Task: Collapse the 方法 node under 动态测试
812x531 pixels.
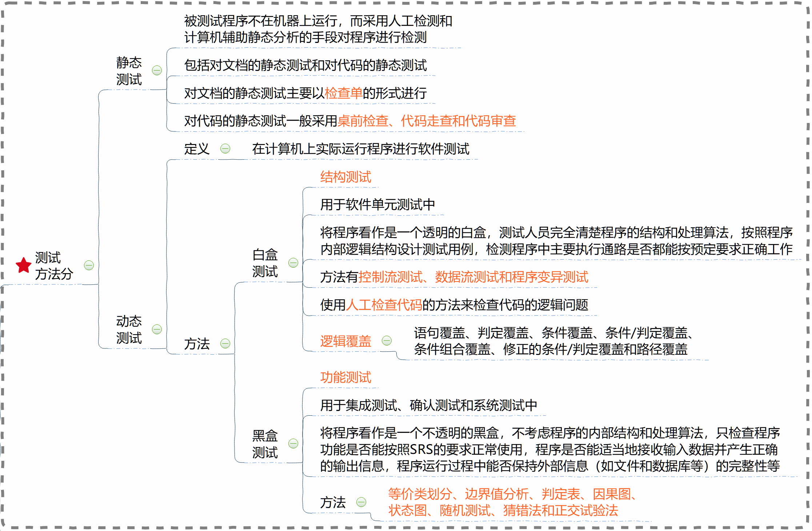Action: [x=225, y=343]
